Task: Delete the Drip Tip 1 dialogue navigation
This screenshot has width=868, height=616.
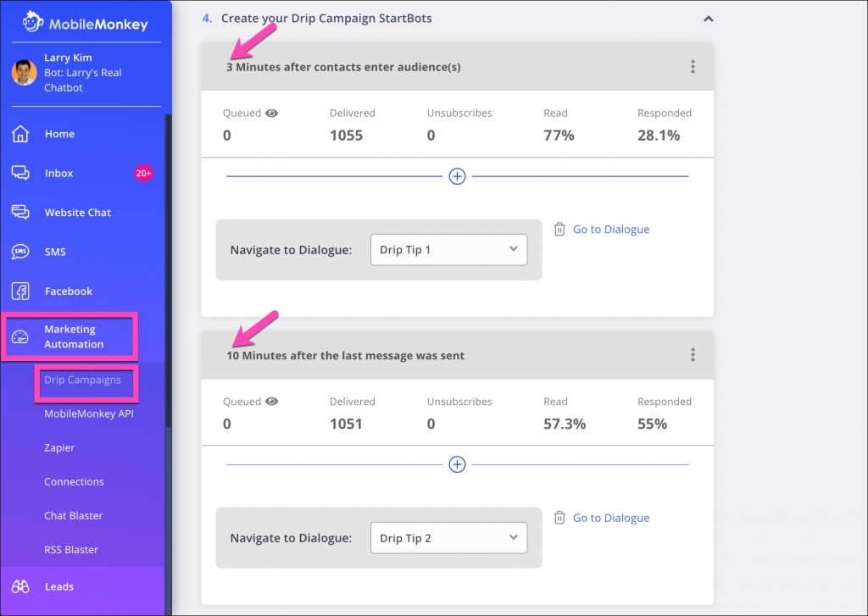Action: tap(559, 229)
